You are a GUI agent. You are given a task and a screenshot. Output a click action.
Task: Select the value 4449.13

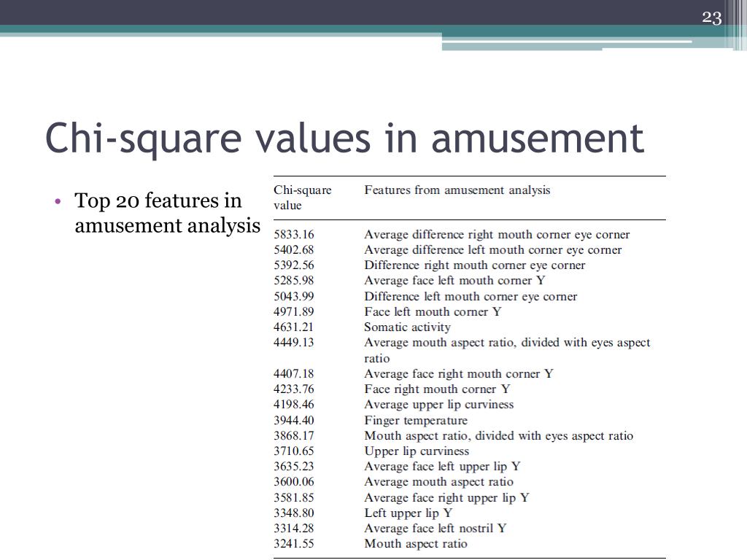click(294, 342)
